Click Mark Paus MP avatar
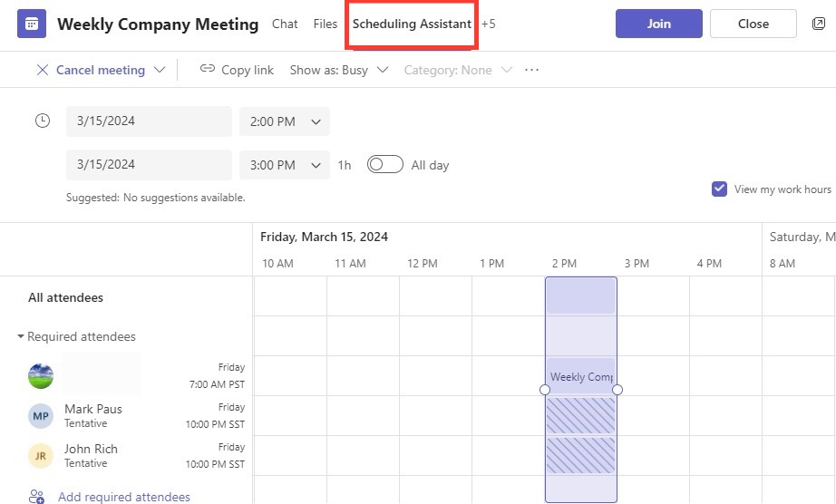Screen dimensions: 836x504 [x=41, y=416]
